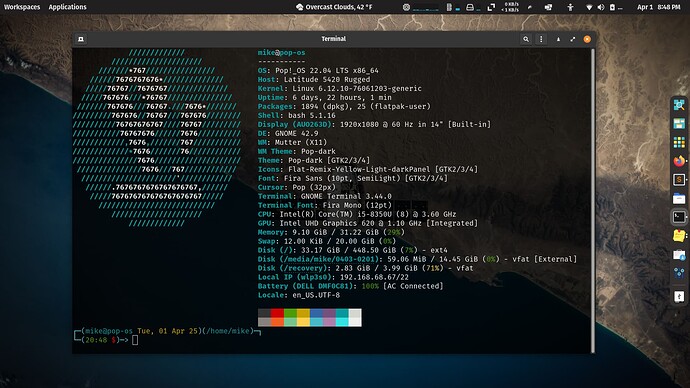Screen dimensions: 690x388
Task: Open the blue settings gears icon in dock
Action: tap(679, 273)
